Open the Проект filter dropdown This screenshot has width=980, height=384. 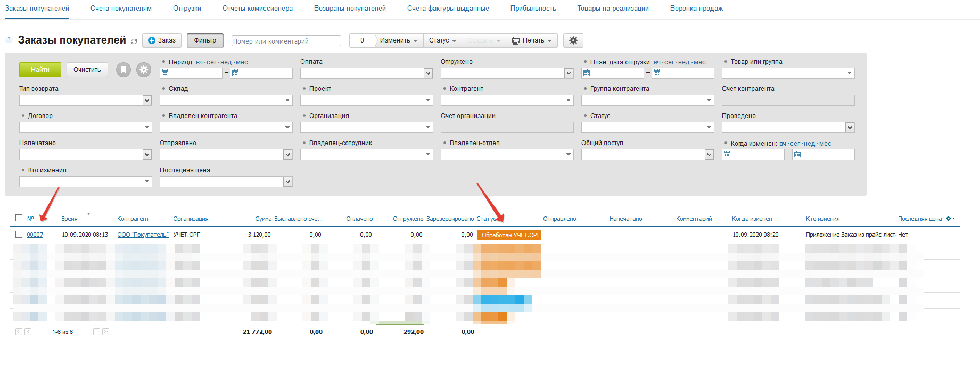428,101
